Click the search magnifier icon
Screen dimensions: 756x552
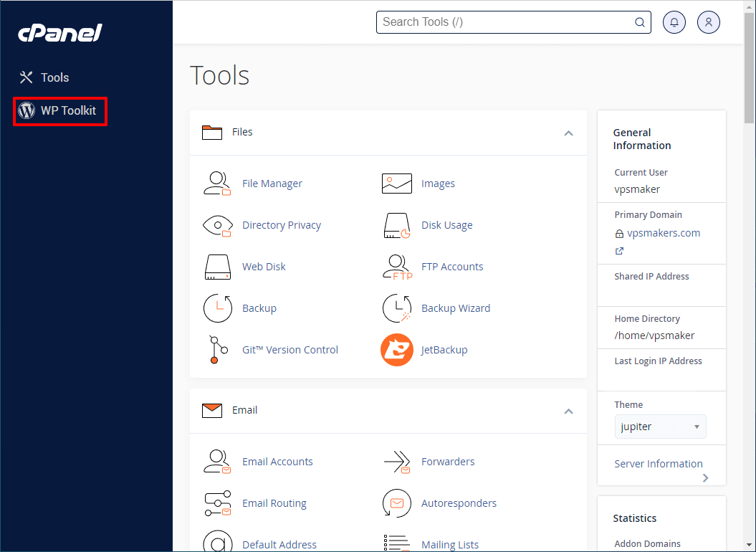tap(639, 22)
